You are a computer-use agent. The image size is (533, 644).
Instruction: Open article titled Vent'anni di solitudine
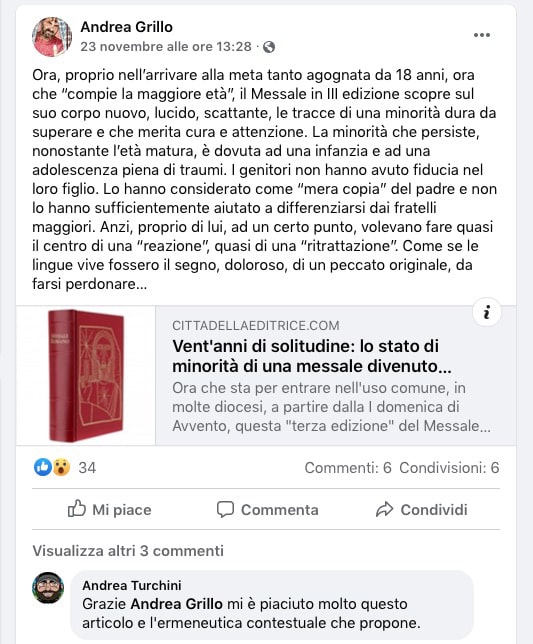pos(312,356)
